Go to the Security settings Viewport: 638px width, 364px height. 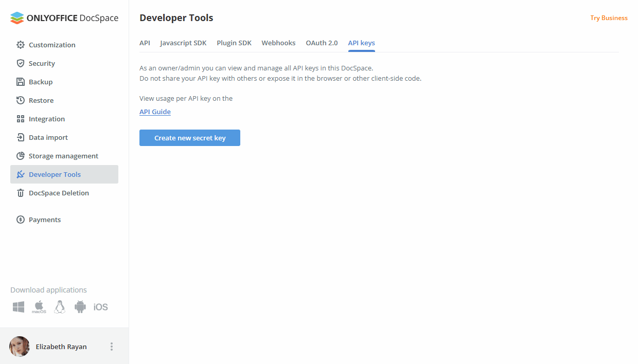point(64,63)
